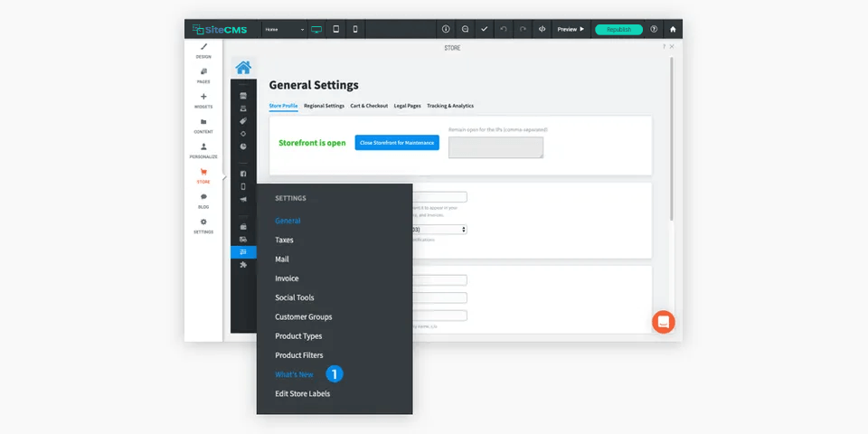The image size is (868, 434).
Task: Expand the Home page selector dropdown
Action: [285, 29]
